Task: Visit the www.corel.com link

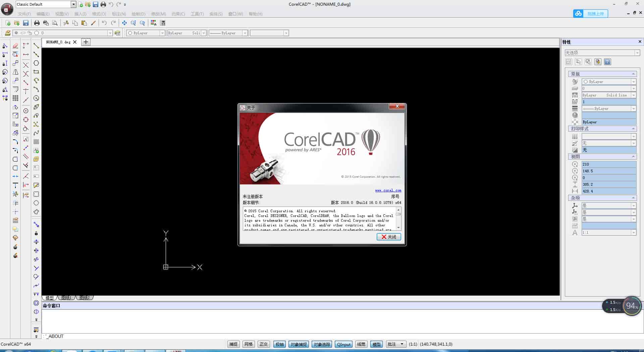Action: [388, 190]
